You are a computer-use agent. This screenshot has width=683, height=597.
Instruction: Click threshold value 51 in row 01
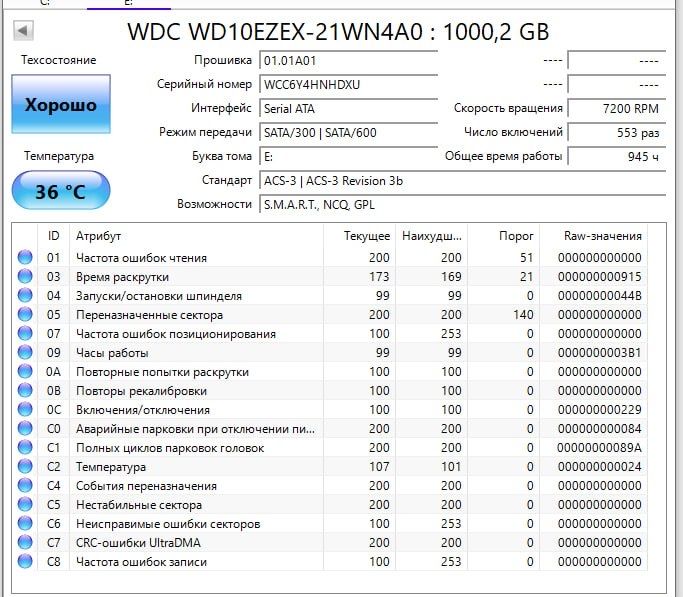point(527,258)
